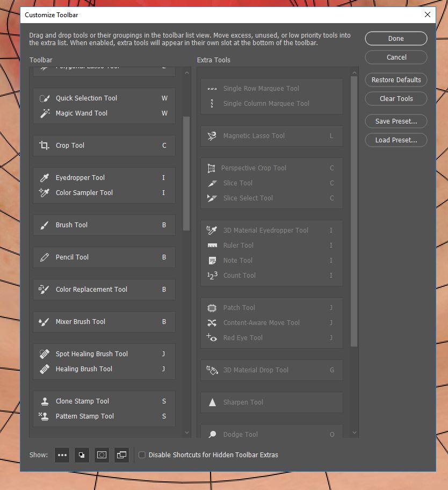Select the Ruler Tool icon in Extra Tools
This screenshot has width=448, height=490.
coord(212,245)
